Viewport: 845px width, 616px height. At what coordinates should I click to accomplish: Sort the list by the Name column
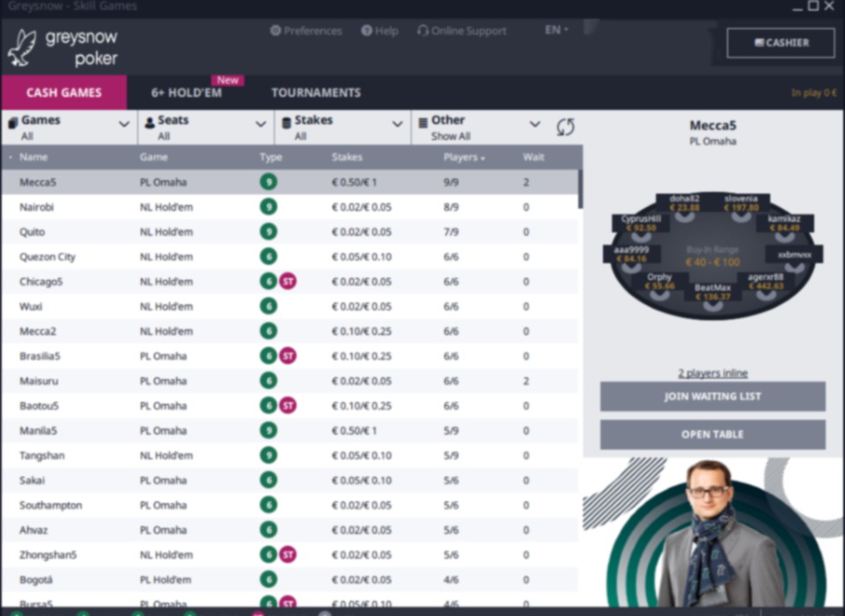(x=33, y=158)
